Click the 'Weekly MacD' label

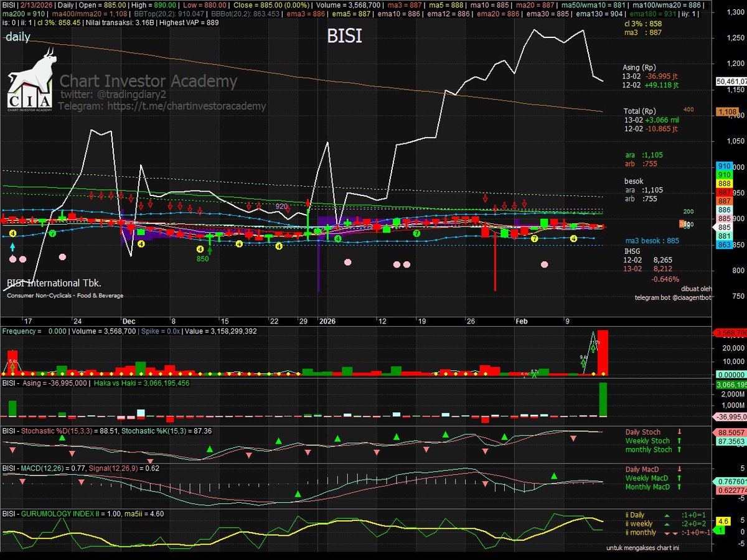(647, 478)
